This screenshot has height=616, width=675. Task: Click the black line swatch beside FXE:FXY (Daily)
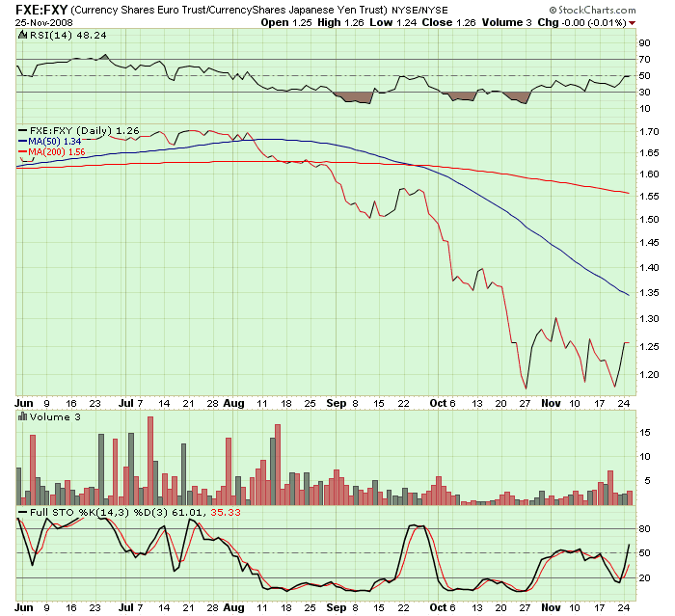point(23,130)
